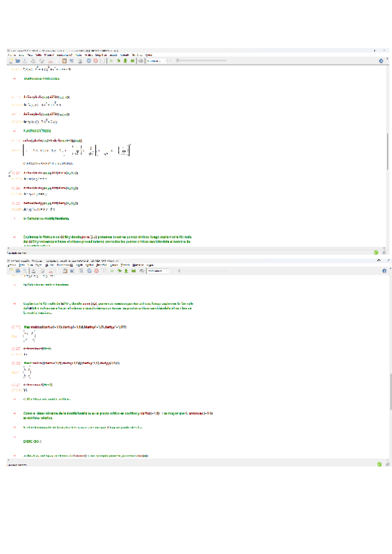Click Print icon in top window toolbar
The height and width of the screenshot is (554, 392).
tap(33, 61)
